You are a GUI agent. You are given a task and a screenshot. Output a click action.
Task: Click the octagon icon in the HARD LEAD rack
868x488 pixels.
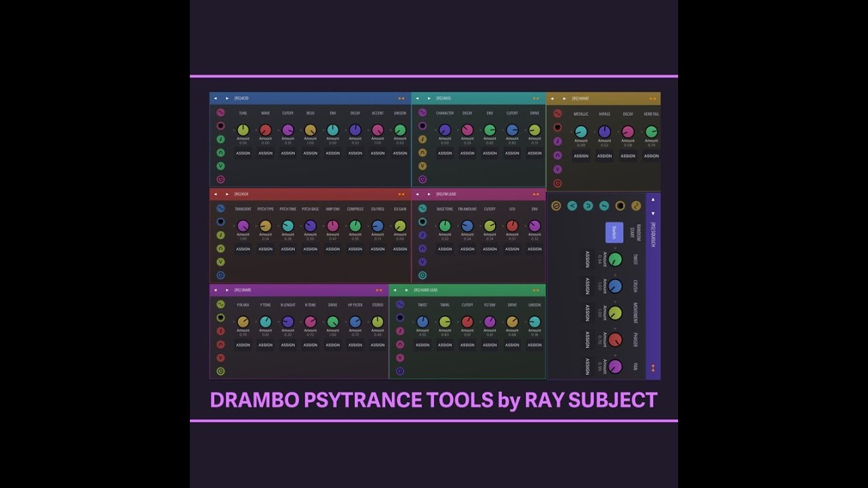pyautogui.click(x=400, y=318)
